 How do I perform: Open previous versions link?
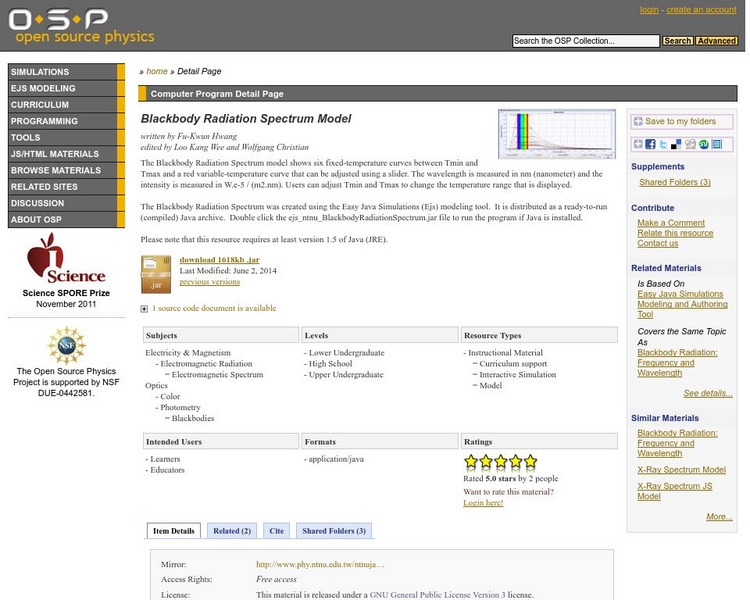pos(210,282)
